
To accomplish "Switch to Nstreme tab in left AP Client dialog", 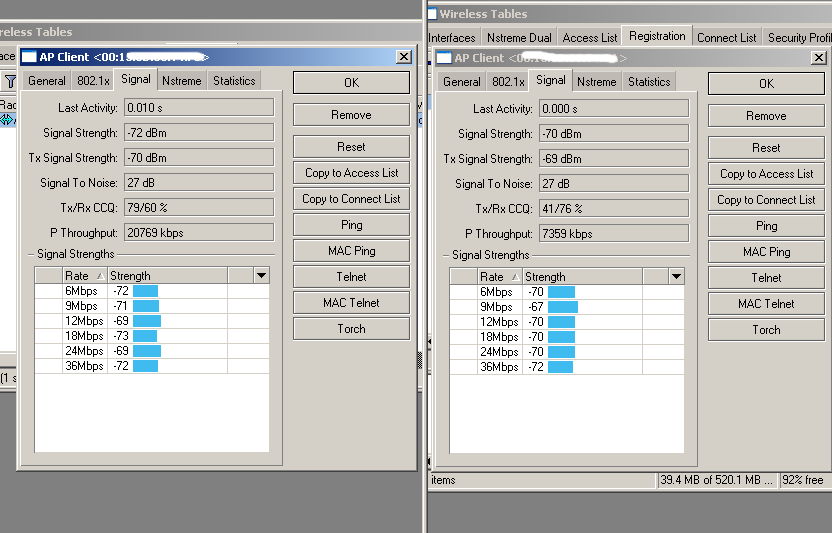I will click(181, 81).
